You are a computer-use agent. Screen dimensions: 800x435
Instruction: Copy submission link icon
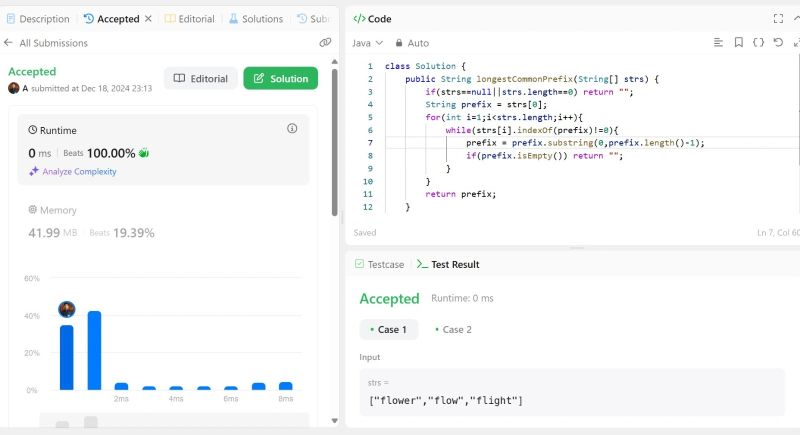tap(325, 43)
